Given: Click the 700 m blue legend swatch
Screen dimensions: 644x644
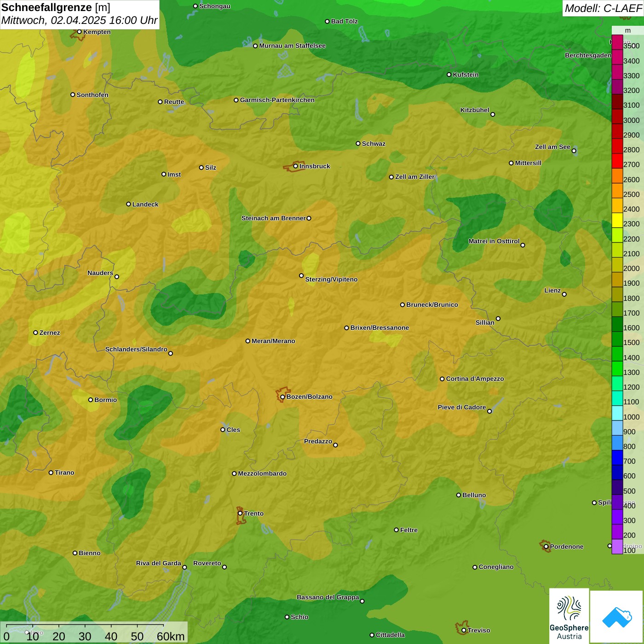Looking at the screenshot, I should pos(617,457).
